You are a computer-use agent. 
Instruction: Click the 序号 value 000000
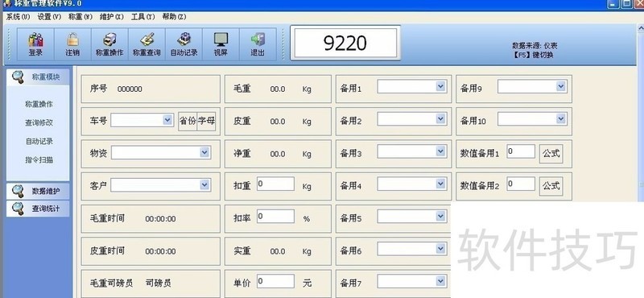[130, 89]
